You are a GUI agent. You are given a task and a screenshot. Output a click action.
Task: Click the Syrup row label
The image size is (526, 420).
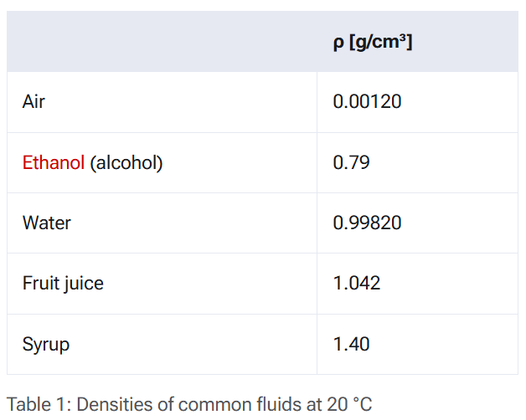click(x=46, y=345)
